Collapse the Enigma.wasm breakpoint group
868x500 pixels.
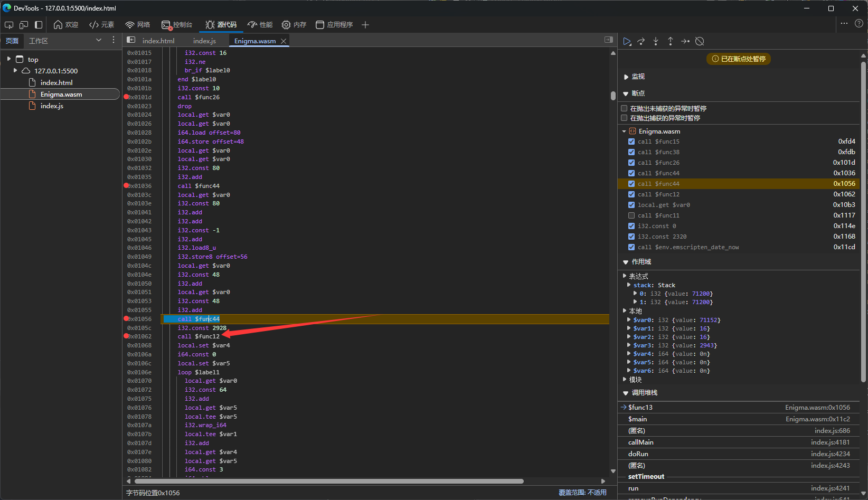coord(624,131)
